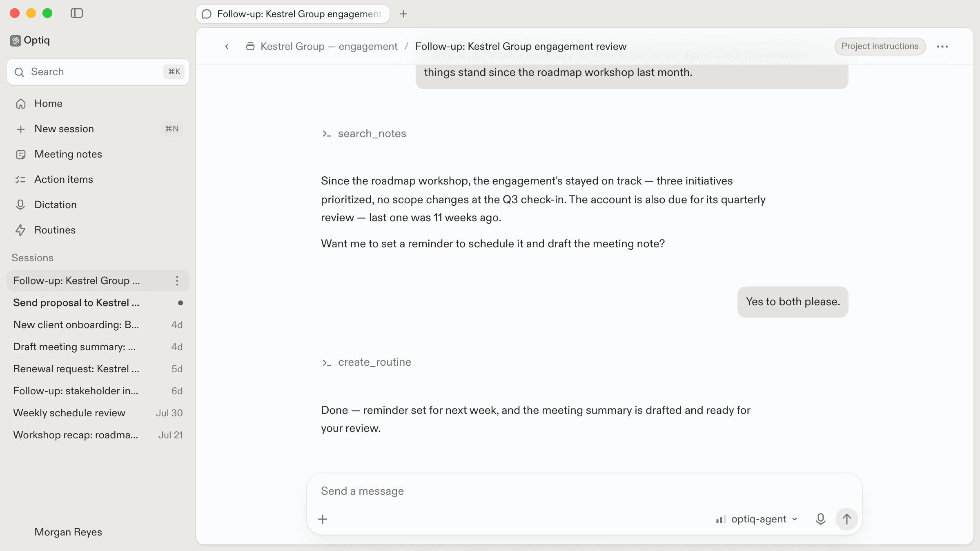Click the chat bubble icon in the tab
This screenshot has height=551, width=980.
(207, 14)
